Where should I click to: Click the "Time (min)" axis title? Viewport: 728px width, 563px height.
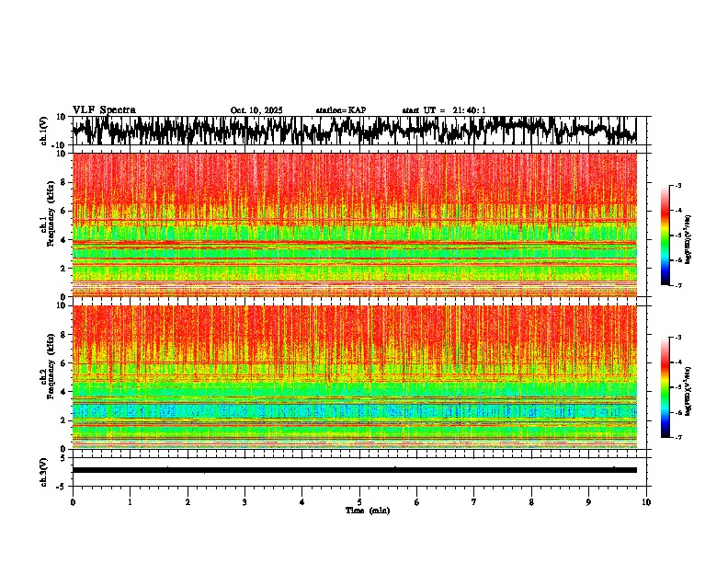tap(368, 511)
